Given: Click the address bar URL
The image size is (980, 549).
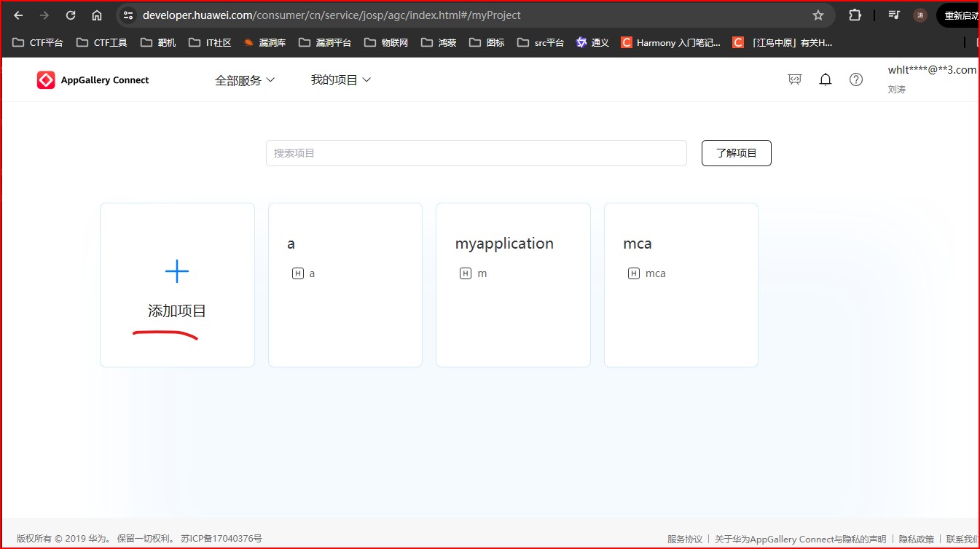Looking at the screenshot, I should click(x=332, y=15).
